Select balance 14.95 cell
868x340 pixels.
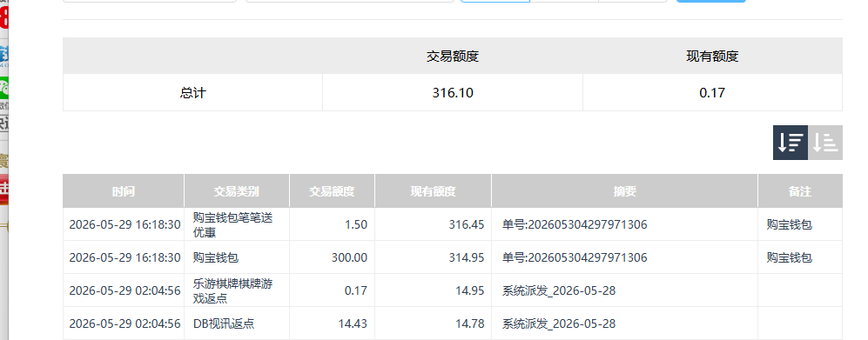(x=433, y=290)
